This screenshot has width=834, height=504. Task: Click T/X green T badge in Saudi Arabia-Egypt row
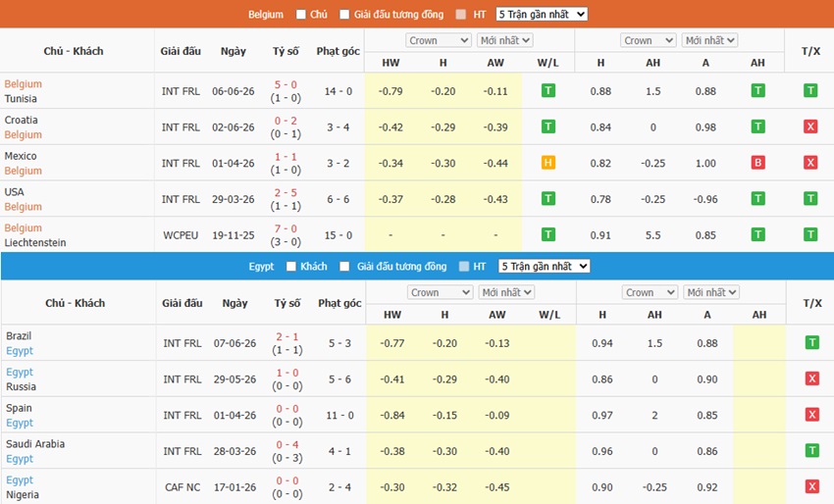coord(811,451)
